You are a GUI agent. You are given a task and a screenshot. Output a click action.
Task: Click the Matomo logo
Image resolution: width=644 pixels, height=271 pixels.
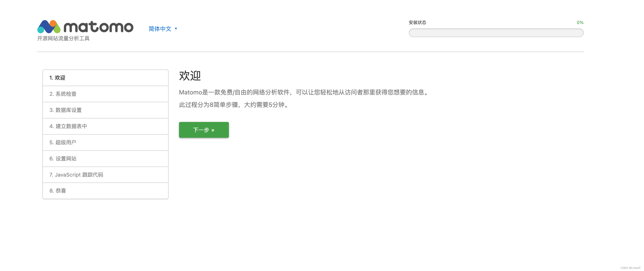point(85,27)
